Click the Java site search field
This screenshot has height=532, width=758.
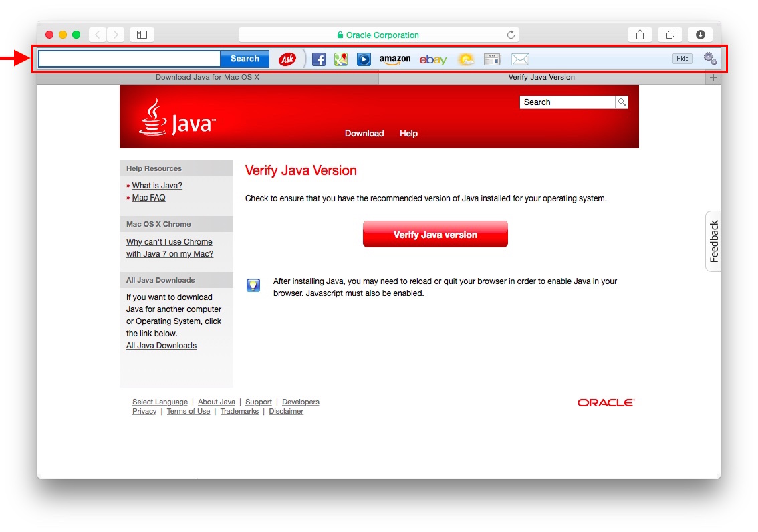(x=567, y=102)
